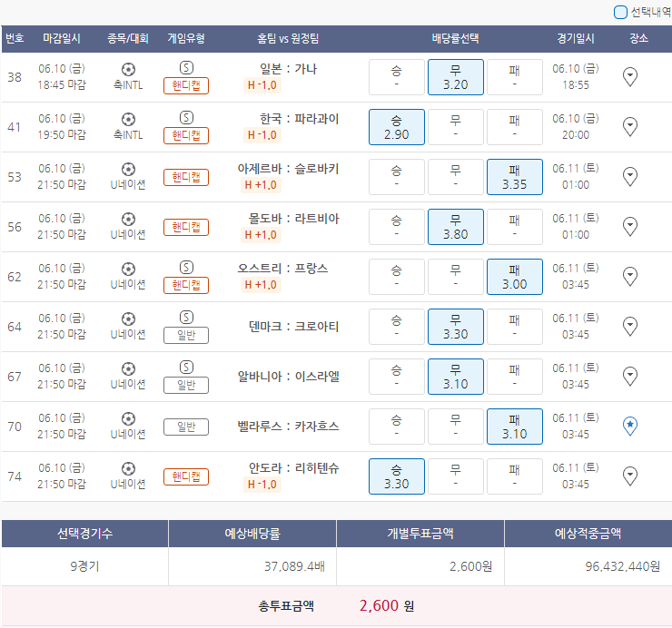Click the 마감일시 column header
The height and width of the screenshot is (628, 672).
coord(62,38)
